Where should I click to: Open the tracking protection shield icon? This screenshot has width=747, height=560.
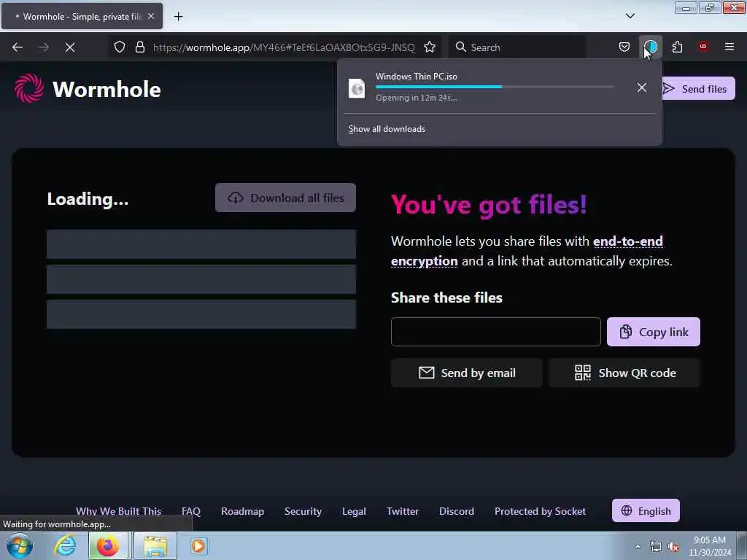(x=120, y=47)
